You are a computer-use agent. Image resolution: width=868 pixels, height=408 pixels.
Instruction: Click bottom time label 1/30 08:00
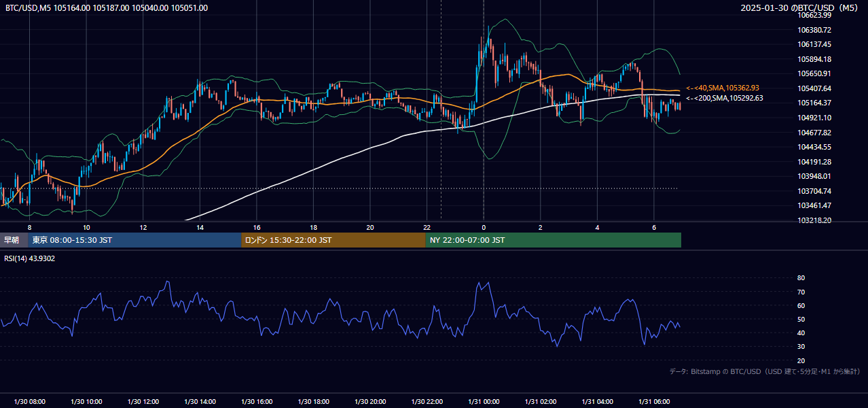click(x=29, y=402)
